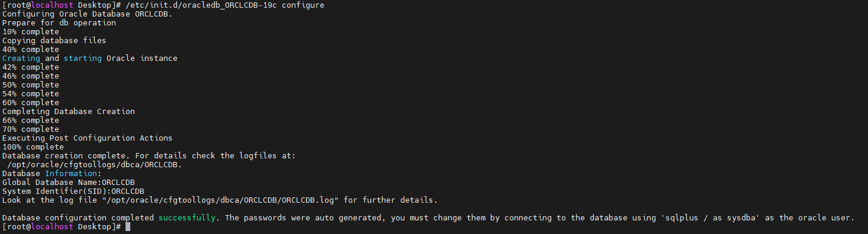Click 'Executing Post Configuration Actions' line
The width and height of the screenshot is (868, 234).
click(88, 138)
